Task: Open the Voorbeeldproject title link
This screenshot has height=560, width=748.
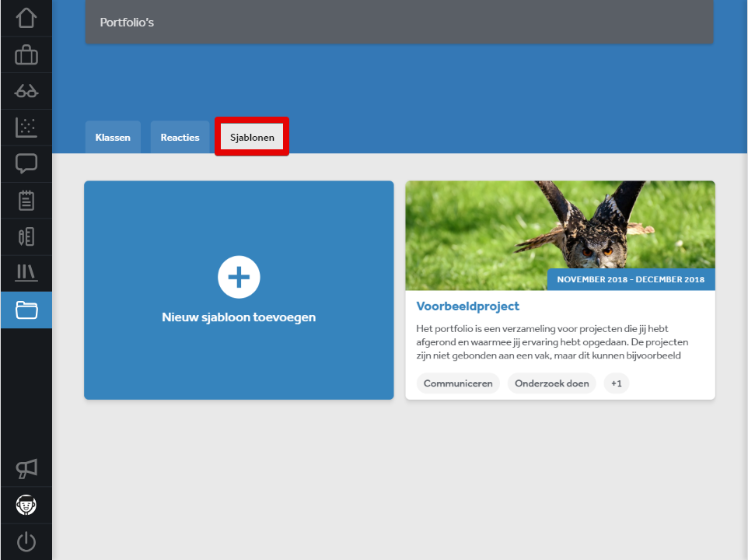Action: pyautogui.click(x=467, y=306)
